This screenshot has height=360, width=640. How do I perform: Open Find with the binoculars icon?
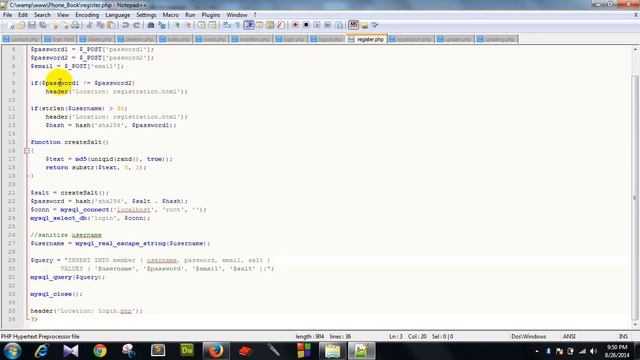point(151,25)
